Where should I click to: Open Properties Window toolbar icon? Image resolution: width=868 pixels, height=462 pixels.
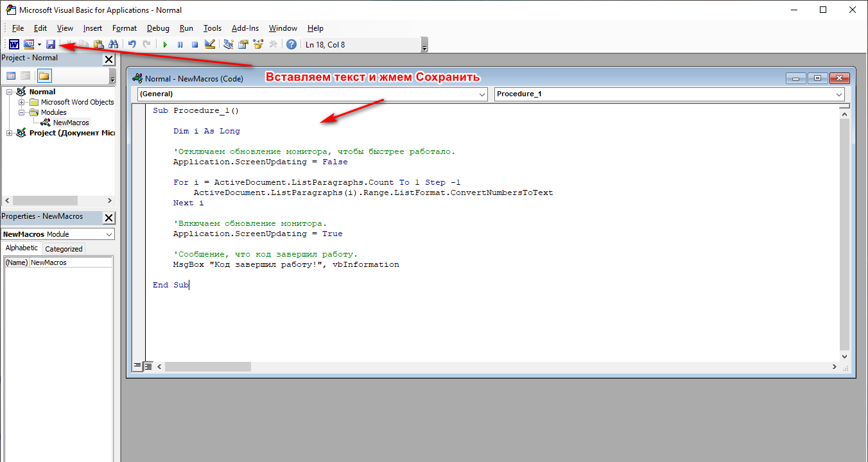243,44
